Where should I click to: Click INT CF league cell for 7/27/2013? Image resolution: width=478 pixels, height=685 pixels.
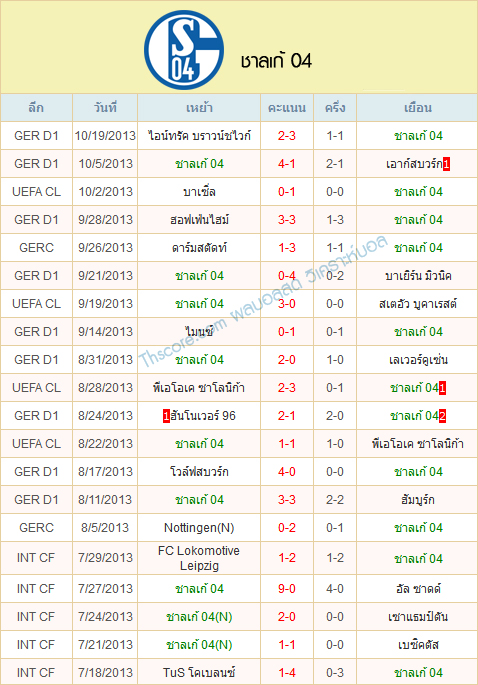(36, 588)
